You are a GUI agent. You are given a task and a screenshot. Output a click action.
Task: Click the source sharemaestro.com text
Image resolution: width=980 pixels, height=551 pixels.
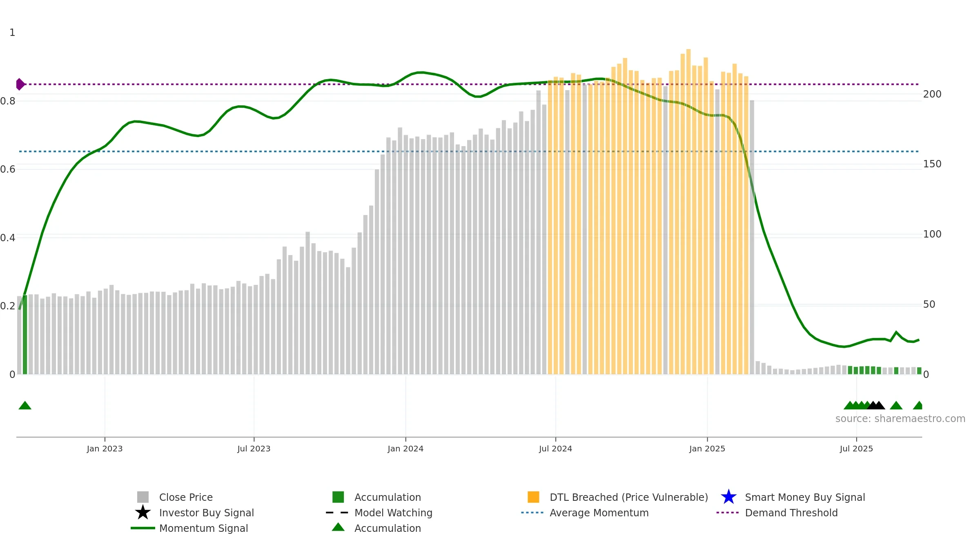point(900,419)
